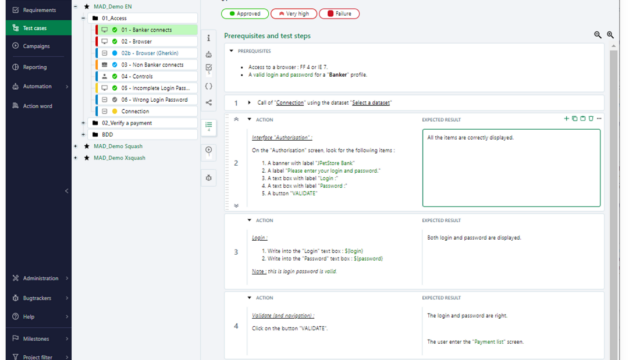
Task: Collapse the Action section of step 3
Action: (249, 220)
